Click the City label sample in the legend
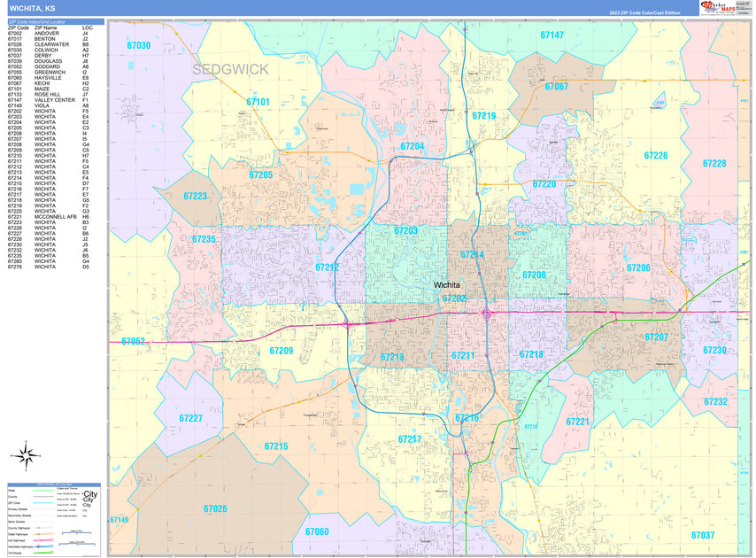Image resolution: width=756 pixels, height=558 pixels. click(x=90, y=495)
